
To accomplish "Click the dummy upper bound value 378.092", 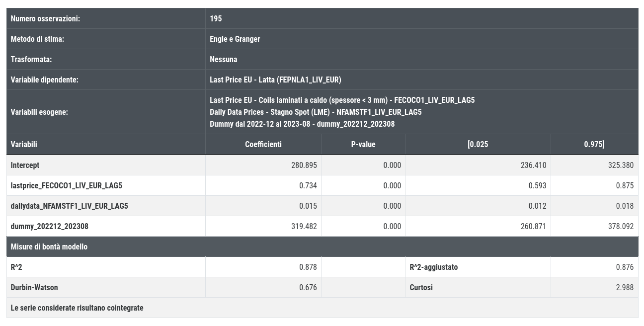I will click(x=621, y=226).
